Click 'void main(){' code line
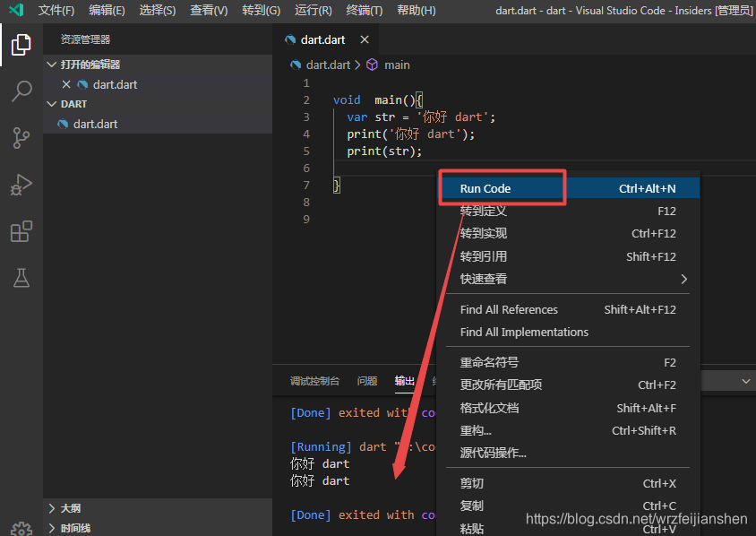The height and width of the screenshot is (536, 756). [x=377, y=99]
